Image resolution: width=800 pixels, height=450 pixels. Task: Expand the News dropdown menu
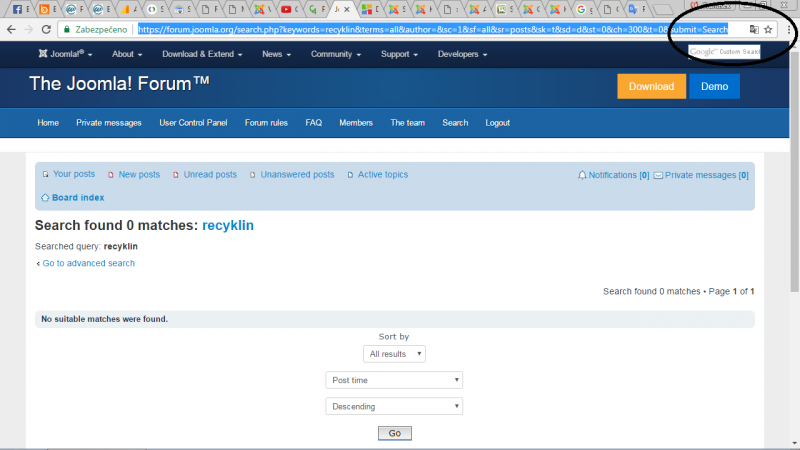(x=277, y=54)
